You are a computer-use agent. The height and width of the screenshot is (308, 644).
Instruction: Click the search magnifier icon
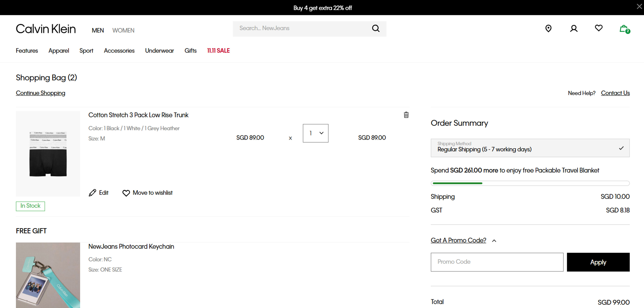[x=375, y=28]
